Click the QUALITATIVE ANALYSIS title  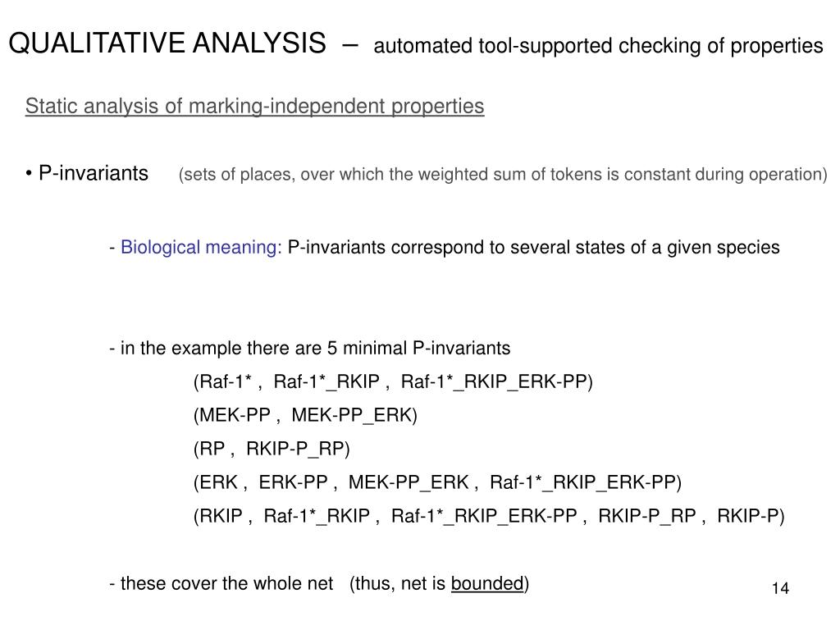(167, 43)
